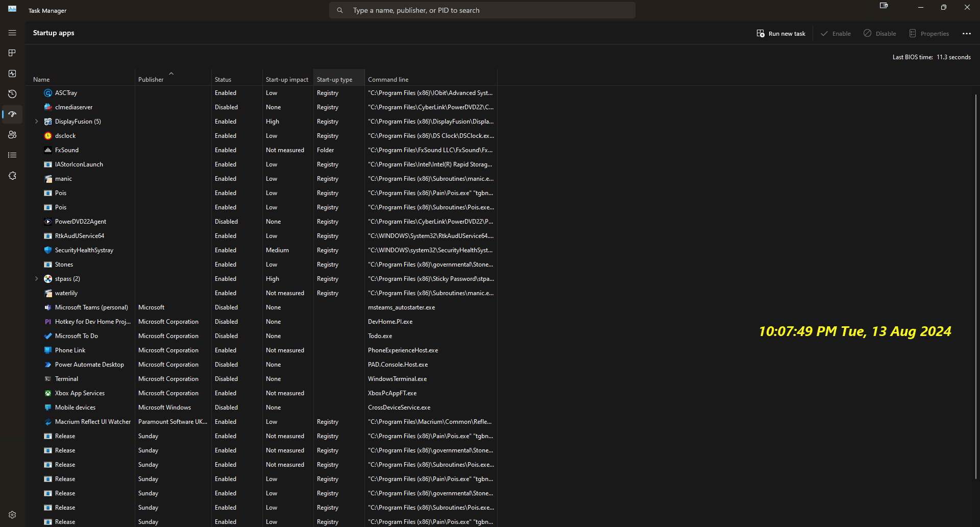This screenshot has width=980, height=527.
Task: Open the Details list page in sidebar
Action: pos(12,155)
